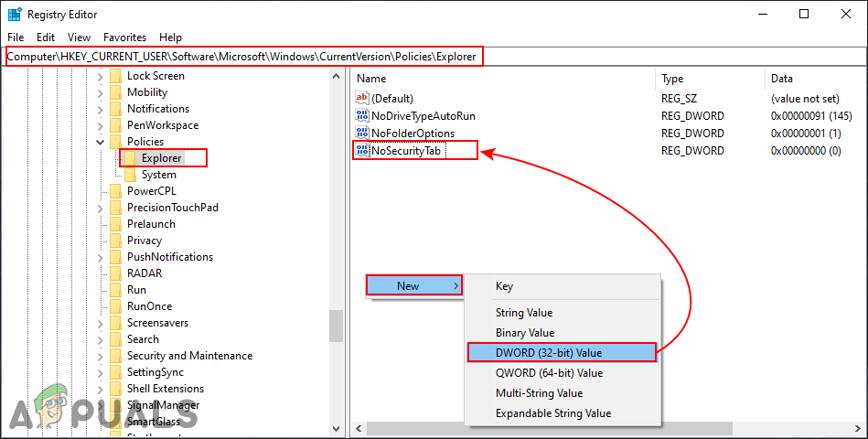This screenshot has width=868, height=439.
Task: Sort values by the Name column header
Action: pos(503,79)
